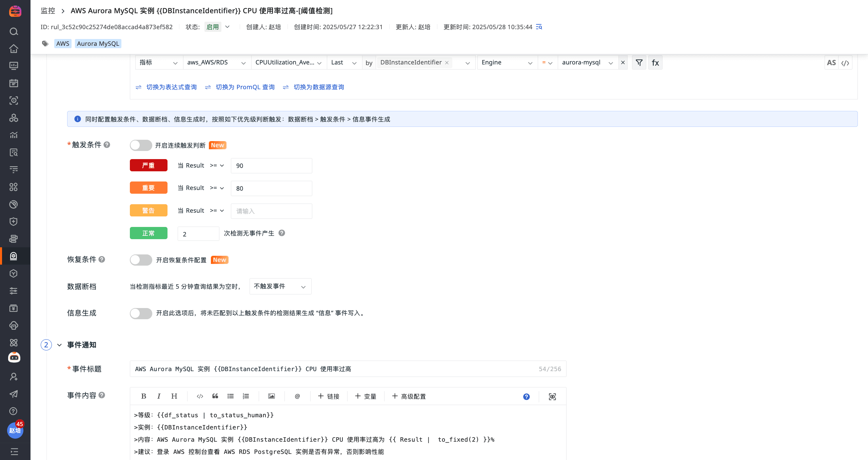The width and height of the screenshot is (868, 460).
Task: Open the Last aggregation dropdown
Action: (344, 62)
